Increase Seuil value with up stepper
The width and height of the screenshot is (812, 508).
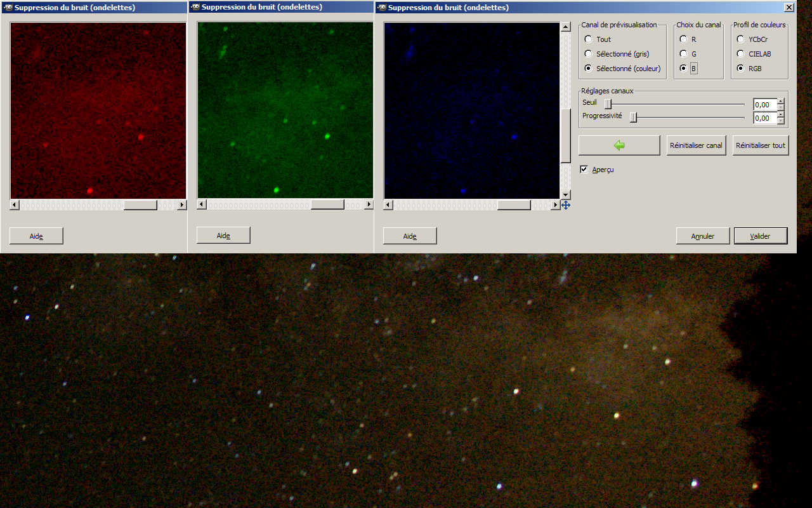click(780, 102)
